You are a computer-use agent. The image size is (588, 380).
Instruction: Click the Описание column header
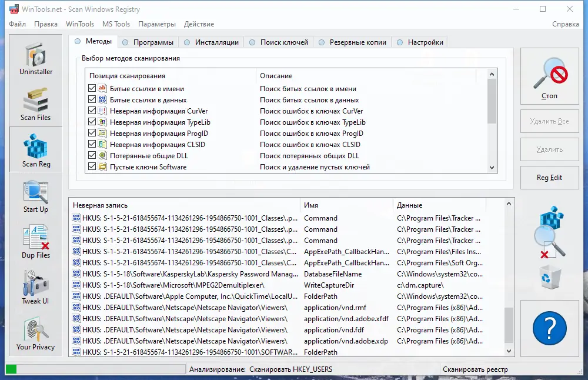366,76
